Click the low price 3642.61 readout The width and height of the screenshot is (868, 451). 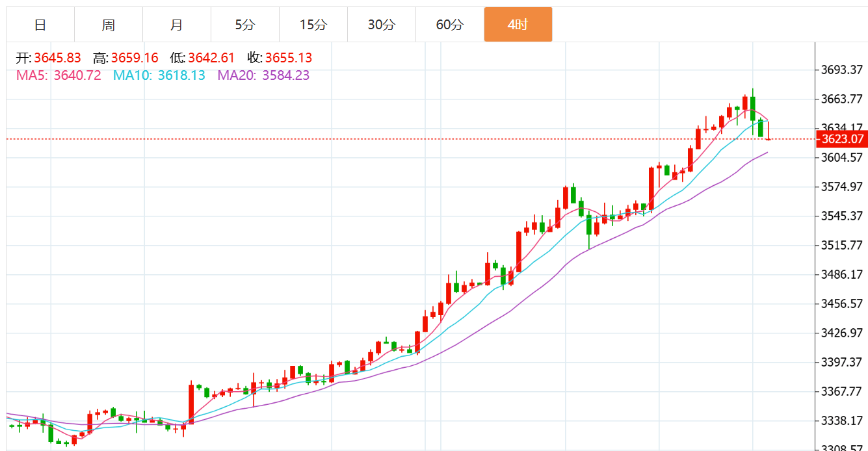[x=211, y=58]
